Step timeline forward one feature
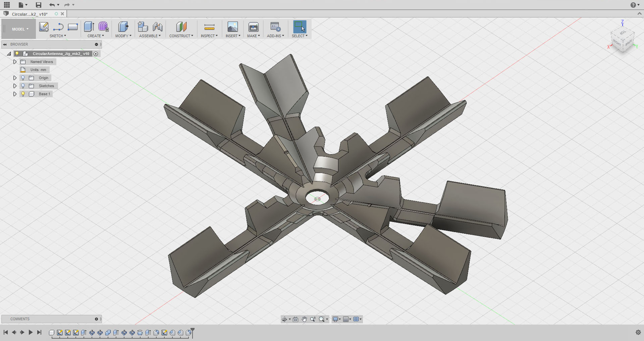This screenshot has width=644, height=341. click(22, 332)
